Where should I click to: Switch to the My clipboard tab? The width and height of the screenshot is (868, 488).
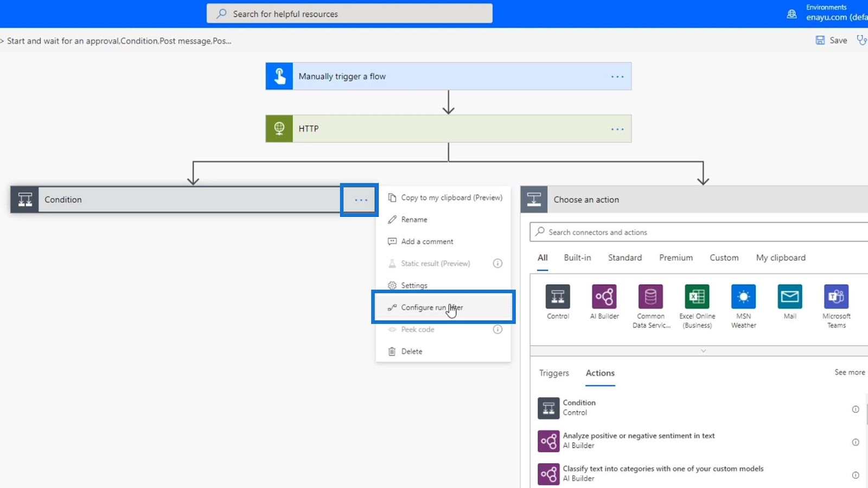point(781,258)
